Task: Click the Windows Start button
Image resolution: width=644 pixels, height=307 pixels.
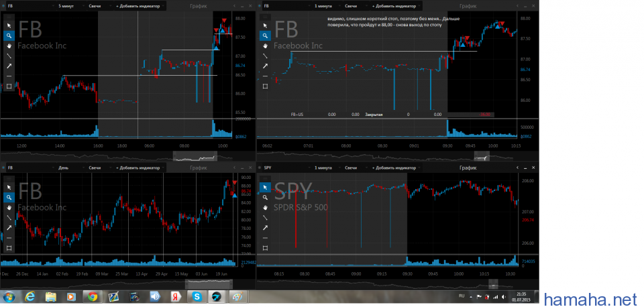Action: 9,296
